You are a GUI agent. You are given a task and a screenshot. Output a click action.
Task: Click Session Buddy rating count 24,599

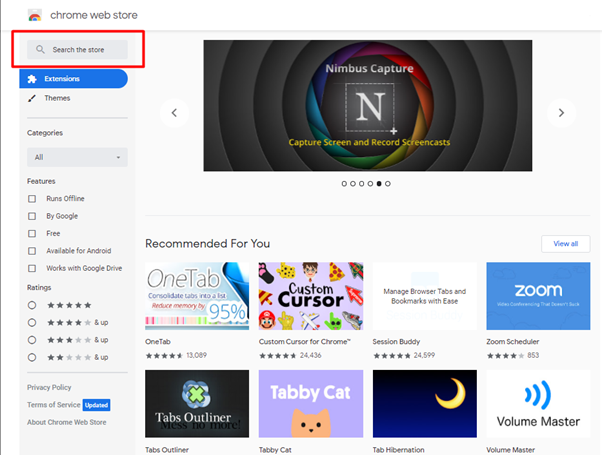point(424,355)
